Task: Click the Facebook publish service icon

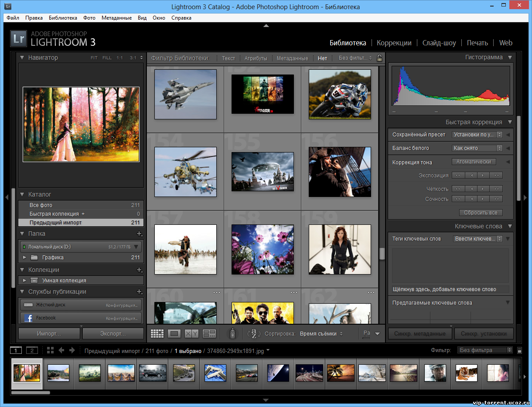Action: (x=28, y=318)
